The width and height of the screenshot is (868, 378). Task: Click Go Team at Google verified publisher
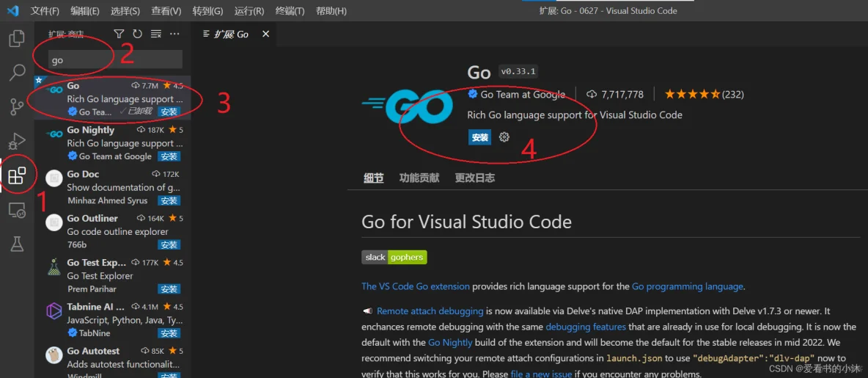tap(517, 94)
